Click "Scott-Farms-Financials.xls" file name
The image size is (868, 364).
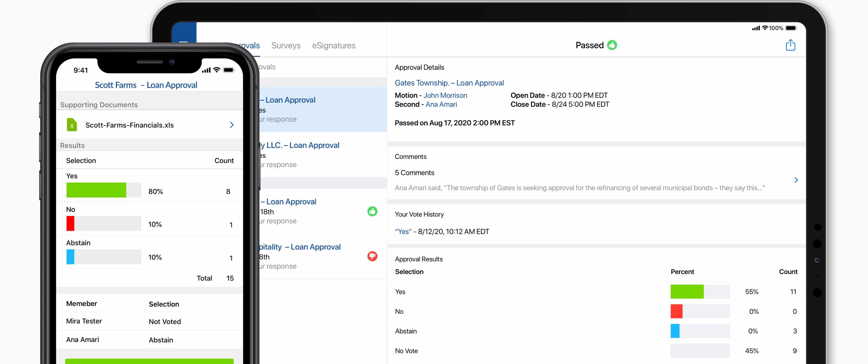point(129,125)
